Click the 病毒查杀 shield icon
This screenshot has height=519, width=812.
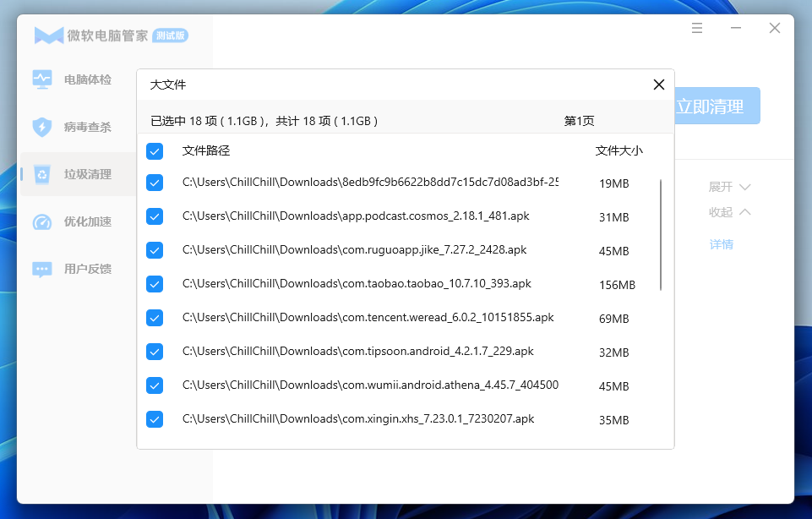tap(42, 127)
